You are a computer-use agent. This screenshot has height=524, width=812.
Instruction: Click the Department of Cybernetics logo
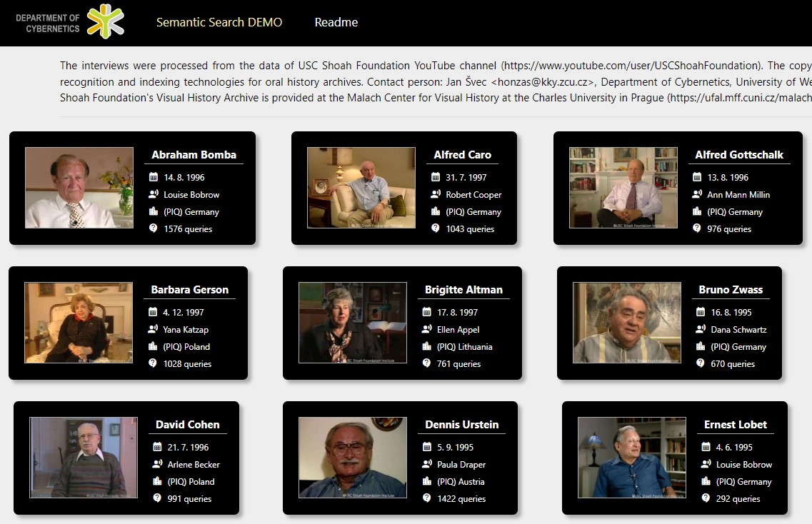[x=69, y=22]
